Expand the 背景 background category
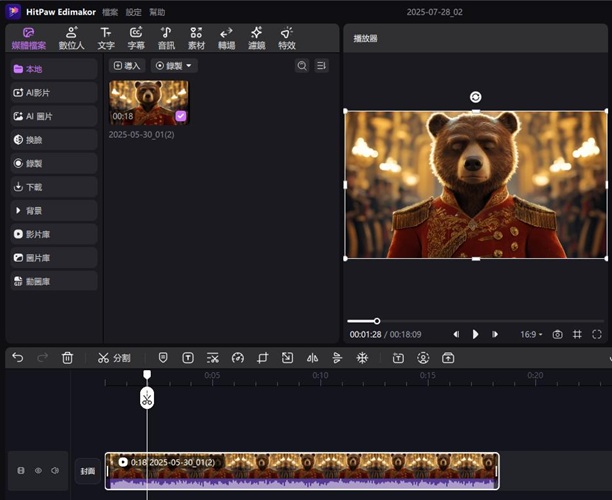Image resolution: width=612 pixels, height=500 pixels. [x=54, y=210]
